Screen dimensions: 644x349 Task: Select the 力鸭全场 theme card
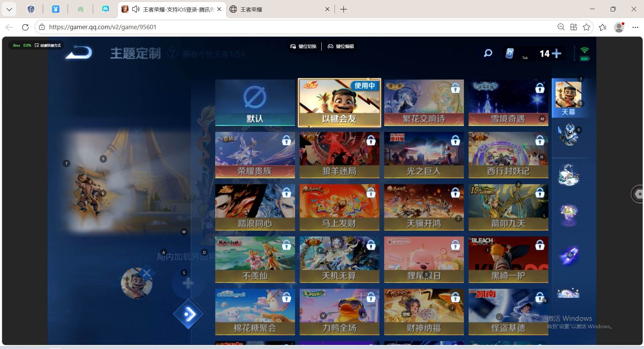339,312
